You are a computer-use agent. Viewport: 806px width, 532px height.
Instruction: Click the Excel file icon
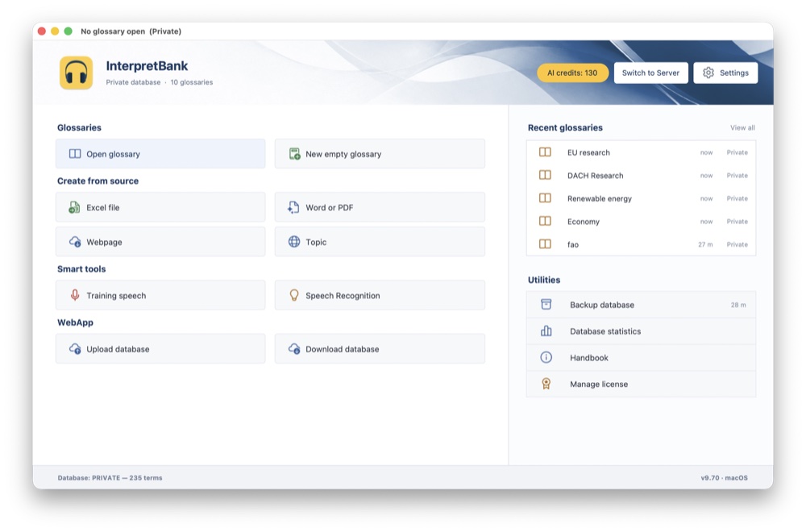74,207
